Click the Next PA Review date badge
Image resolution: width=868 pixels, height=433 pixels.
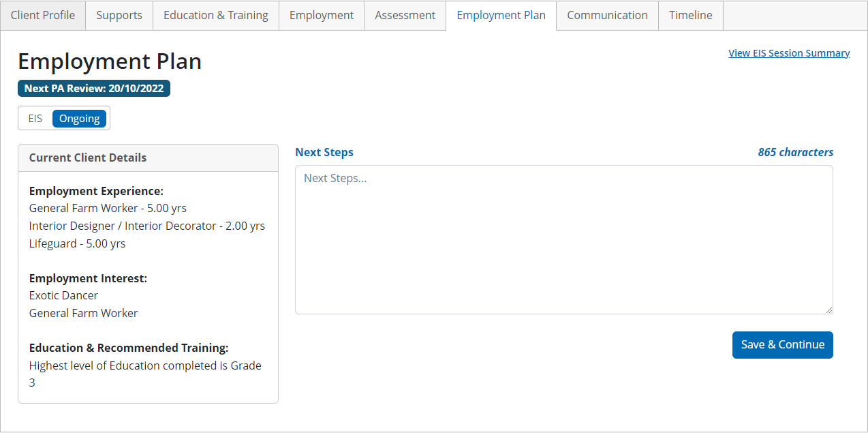94,89
